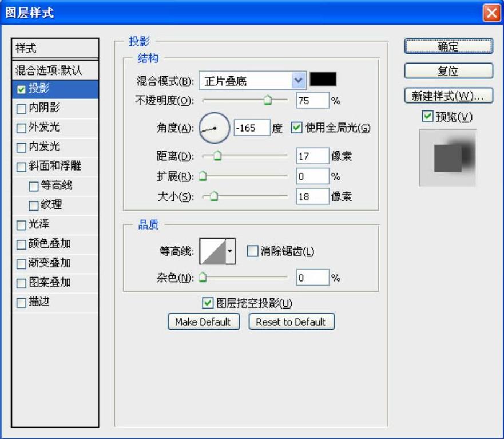The height and width of the screenshot is (439, 504).
Task: Click the 扩展 spread percentage field
Action: tap(312, 176)
